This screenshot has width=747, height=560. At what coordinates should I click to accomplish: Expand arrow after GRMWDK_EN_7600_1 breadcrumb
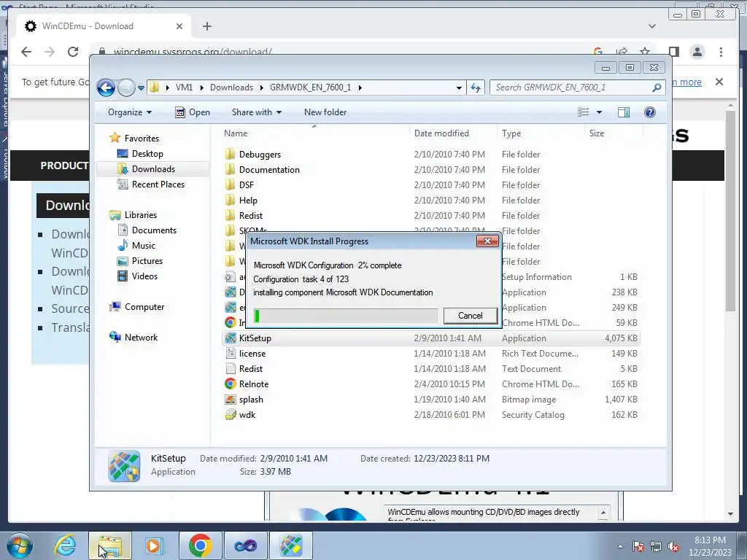pyautogui.click(x=360, y=87)
